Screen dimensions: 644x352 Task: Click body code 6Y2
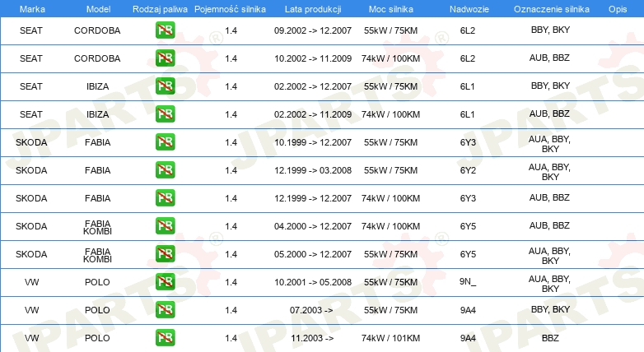click(468, 170)
